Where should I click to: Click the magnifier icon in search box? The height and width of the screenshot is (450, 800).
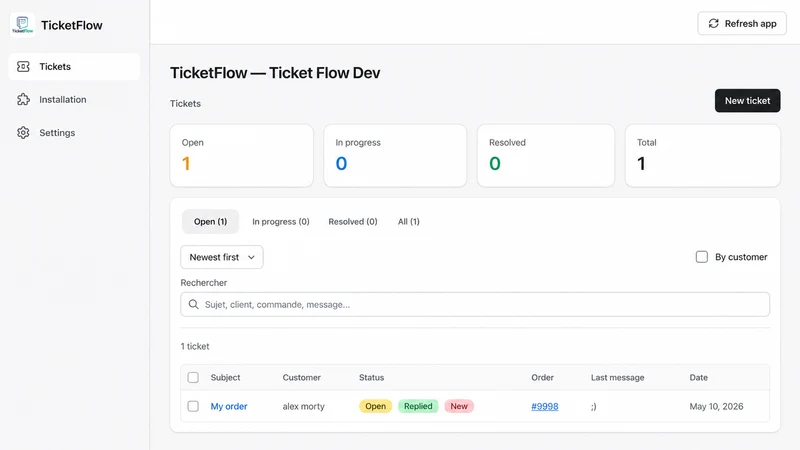tap(193, 305)
